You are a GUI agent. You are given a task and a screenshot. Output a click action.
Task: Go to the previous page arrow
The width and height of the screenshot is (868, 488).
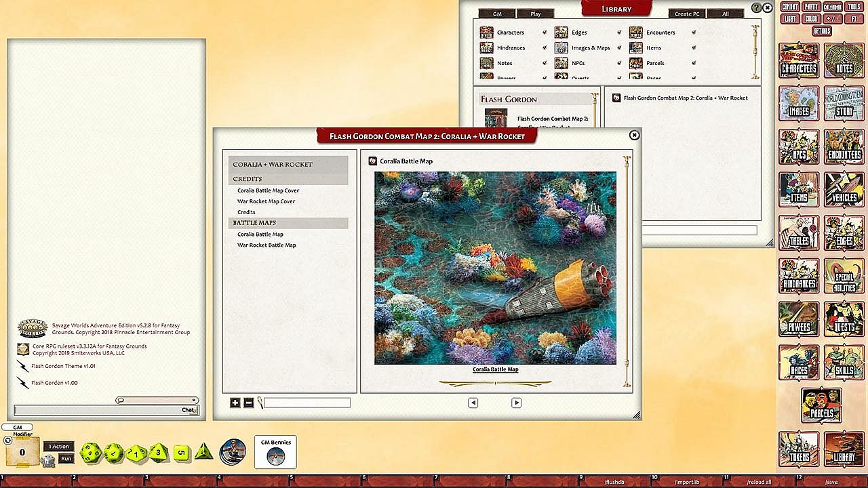(473, 403)
